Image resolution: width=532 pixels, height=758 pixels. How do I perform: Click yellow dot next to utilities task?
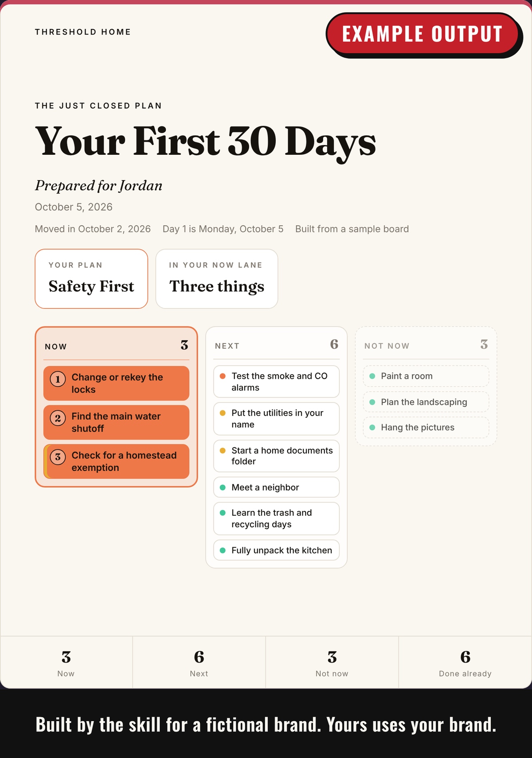click(223, 413)
